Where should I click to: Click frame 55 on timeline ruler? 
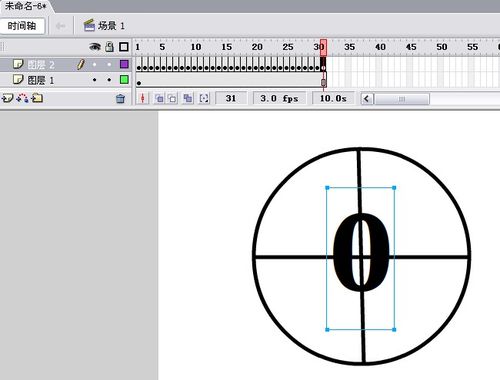click(x=472, y=47)
